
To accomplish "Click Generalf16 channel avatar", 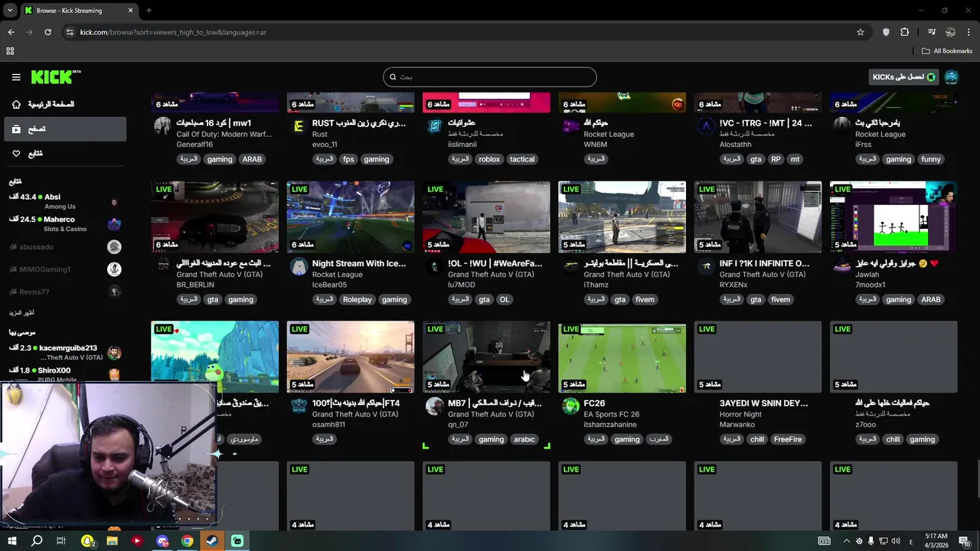I will click(x=162, y=126).
